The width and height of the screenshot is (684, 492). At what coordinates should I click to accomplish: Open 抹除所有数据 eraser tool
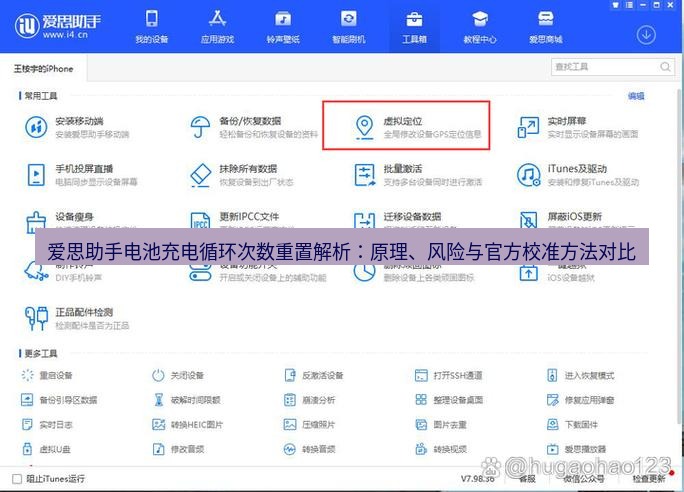pyautogui.click(x=241, y=174)
